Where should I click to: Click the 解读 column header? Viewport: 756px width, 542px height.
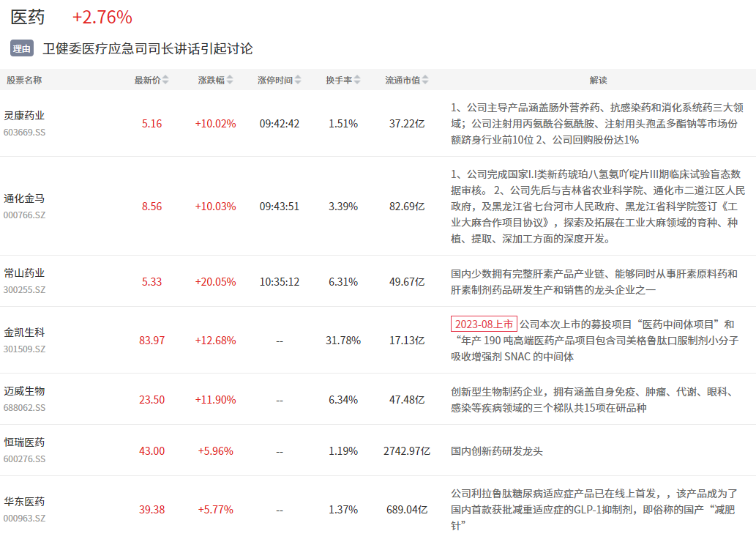[x=598, y=80]
